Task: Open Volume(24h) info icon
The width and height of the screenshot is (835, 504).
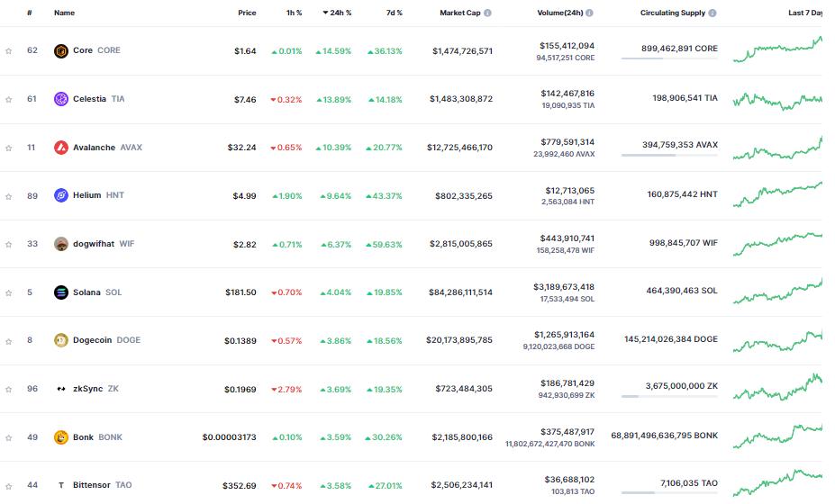Action: point(589,13)
